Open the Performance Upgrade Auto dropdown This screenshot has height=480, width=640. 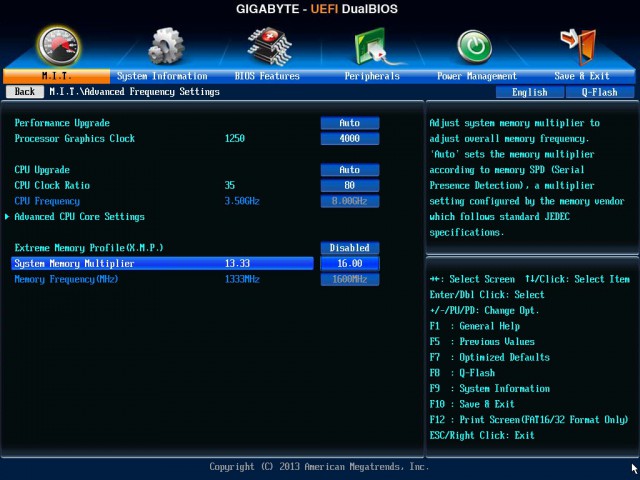pyautogui.click(x=350, y=123)
